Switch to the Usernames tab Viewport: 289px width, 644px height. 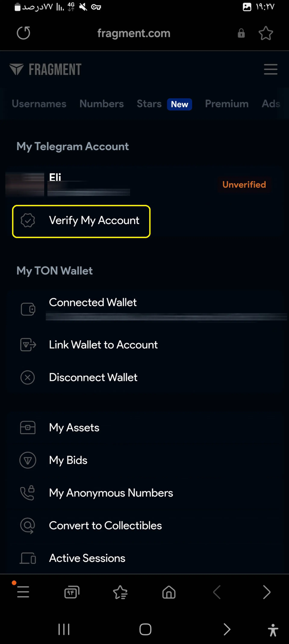[x=39, y=104]
